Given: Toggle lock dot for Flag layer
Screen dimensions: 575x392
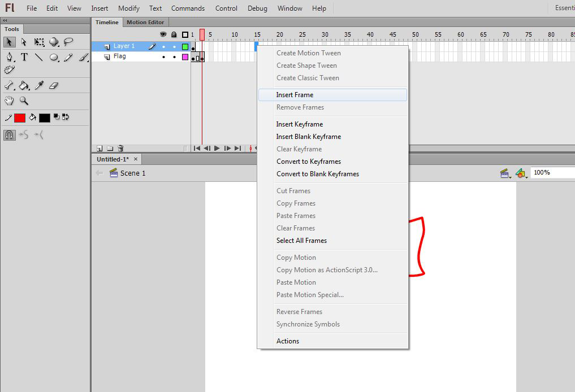Looking at the screenshot, I should [174, 57].
